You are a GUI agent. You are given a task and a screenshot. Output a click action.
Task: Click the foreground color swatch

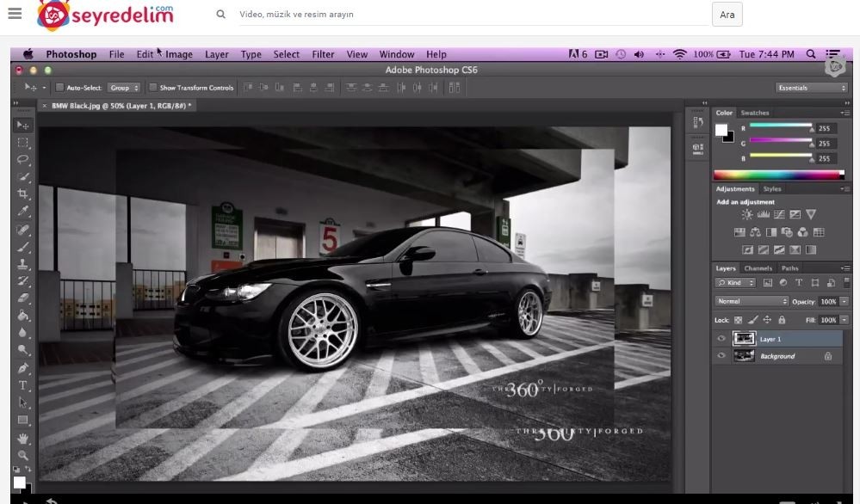point(19,482)
